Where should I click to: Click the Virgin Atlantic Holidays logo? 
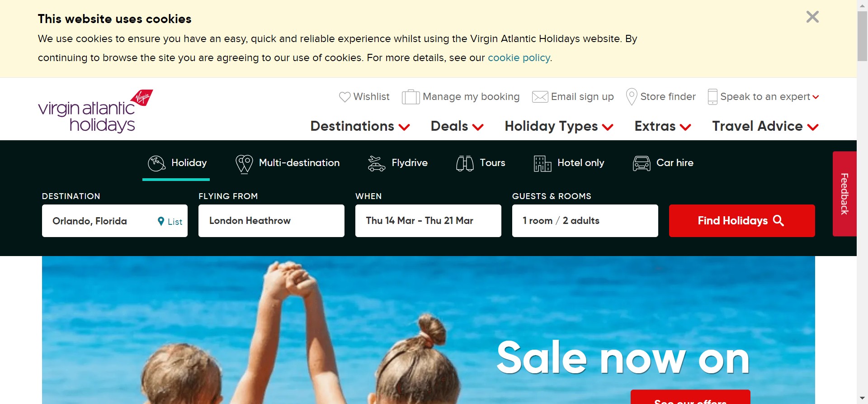pos(95,111)
